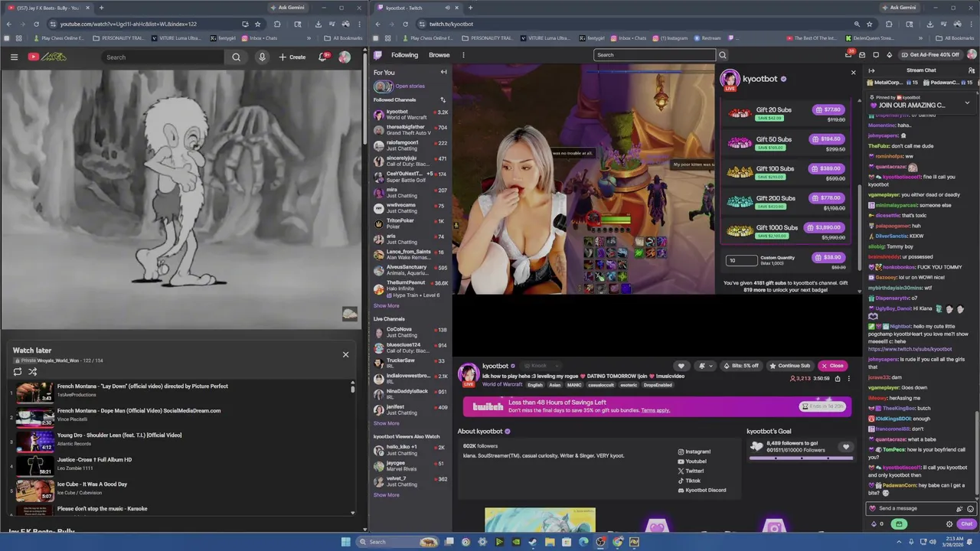
Task: Select thereallbigfather channel in sidebar
Action: click(x=410, y=129)
